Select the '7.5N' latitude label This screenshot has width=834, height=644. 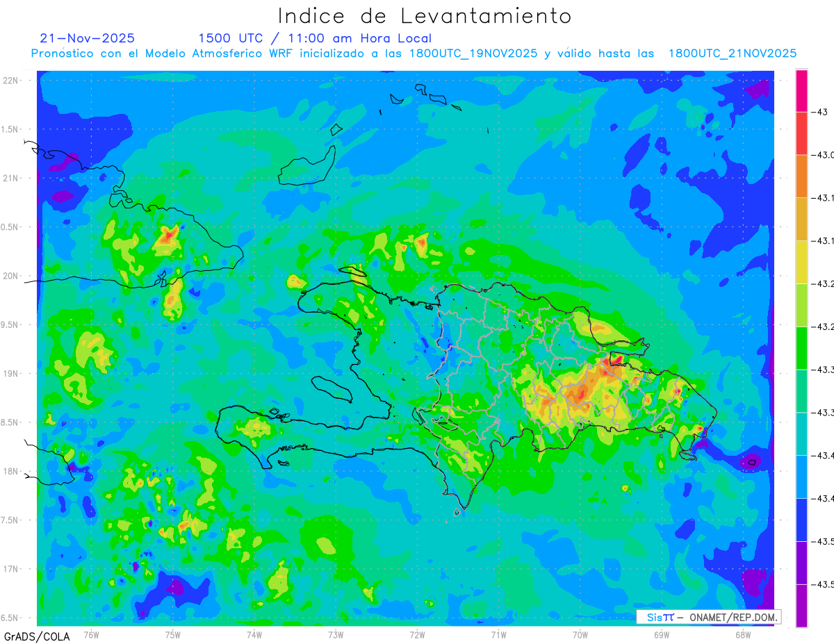(10, 520)
